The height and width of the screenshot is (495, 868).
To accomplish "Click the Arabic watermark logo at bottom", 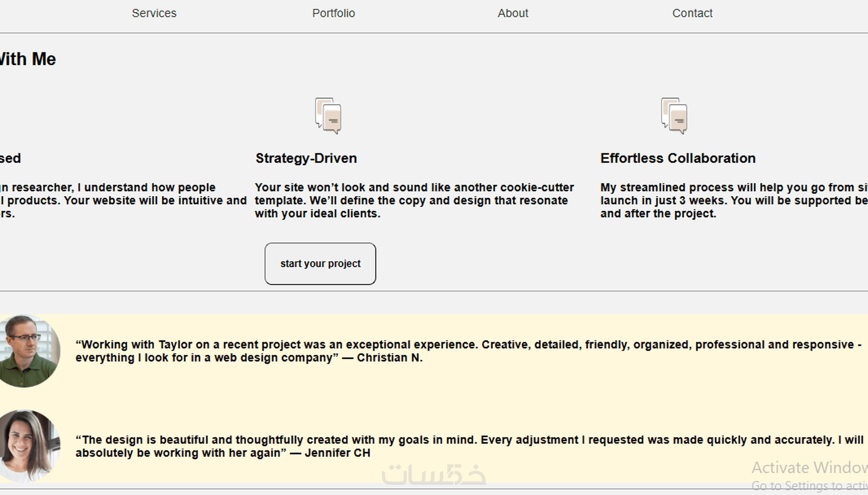I will click(433, 474).
